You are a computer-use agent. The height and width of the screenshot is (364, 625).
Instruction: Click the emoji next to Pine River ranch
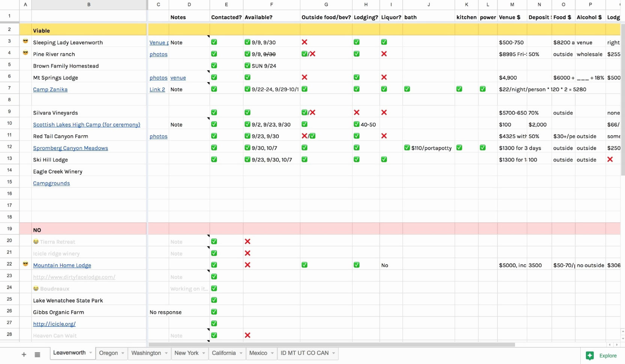[25, 53]
